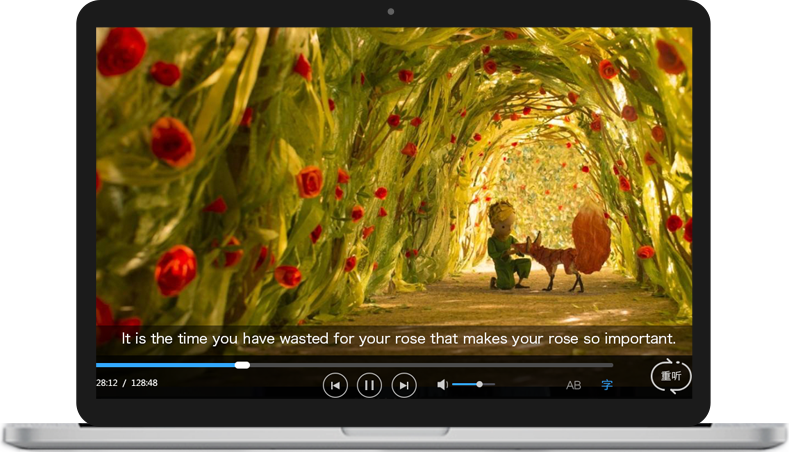This screenshot has height=452, width=789.
Task: Toggle subtitles with the 字 button
Action: [x=607, y=385]
